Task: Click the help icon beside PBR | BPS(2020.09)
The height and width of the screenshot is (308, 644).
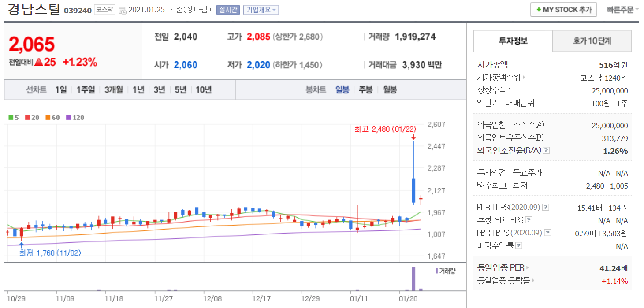Action: coord(547,233)
